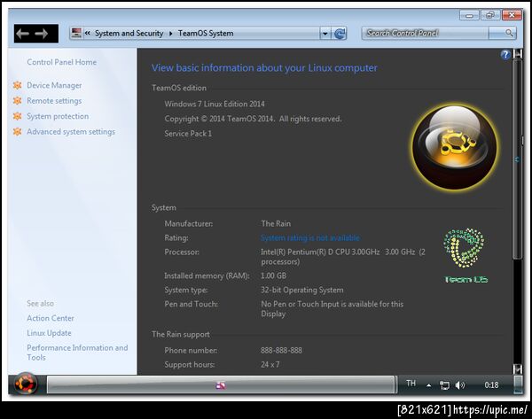Focus the Search Control Panel field
The width and height of the screenshot is (532, 419).
coord(426,33)
